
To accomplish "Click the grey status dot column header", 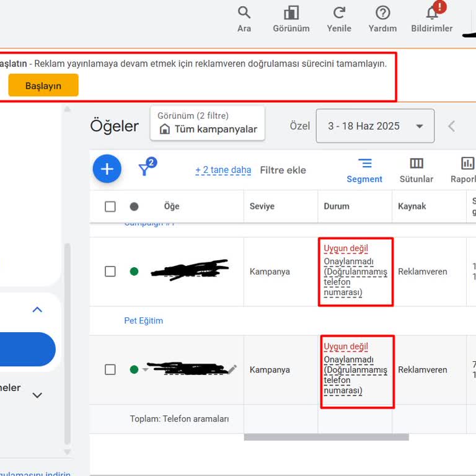I will pos(134,206).
